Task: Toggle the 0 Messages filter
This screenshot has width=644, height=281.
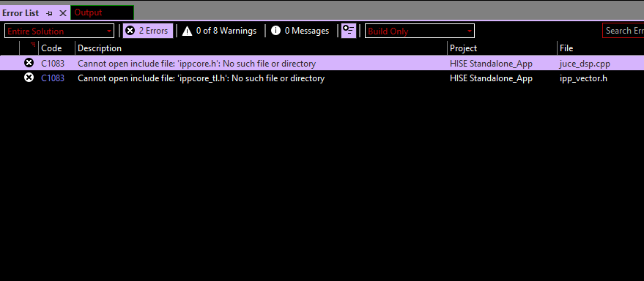Action: tap(300, 31)
